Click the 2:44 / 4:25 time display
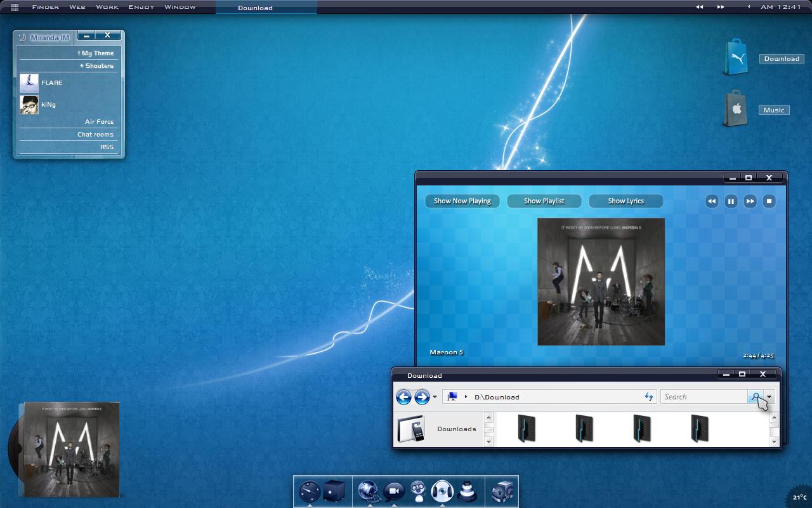Viewport: 812px width, 508px height. [x=758, y=356]
